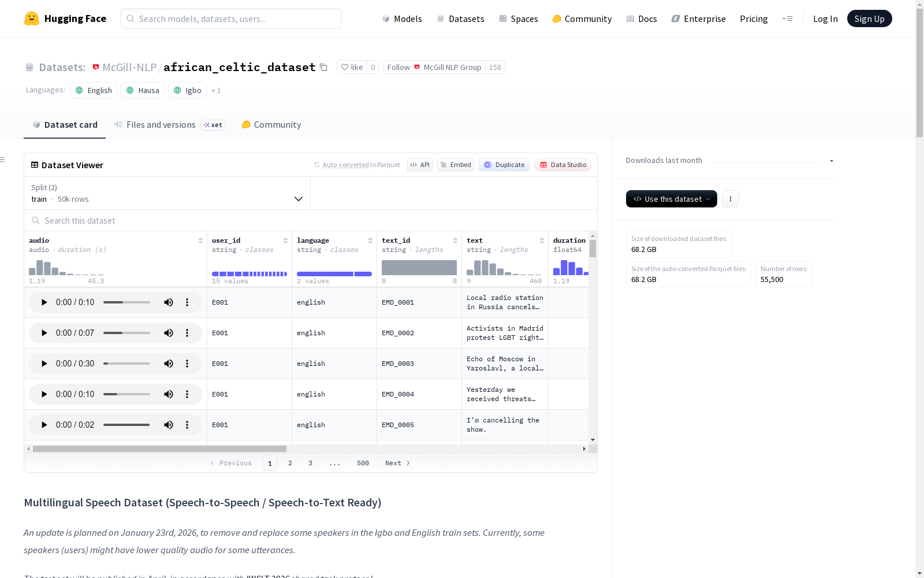
Task: Open Docs from the top navigation
Action: tap(642, 18)
